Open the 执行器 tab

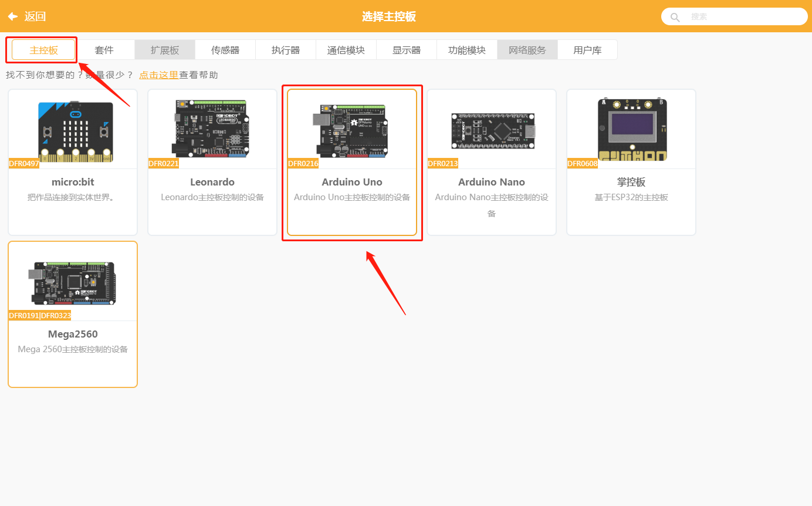(286, 50)
